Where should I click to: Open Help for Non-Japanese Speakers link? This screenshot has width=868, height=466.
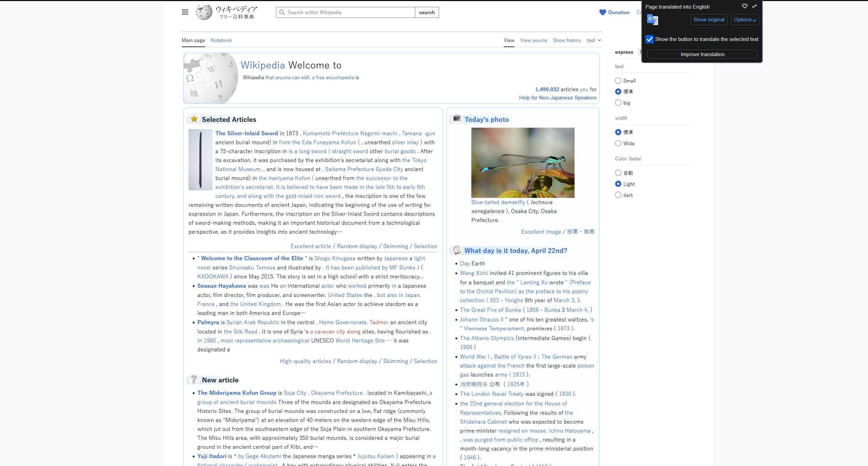[x=558, y=98]
